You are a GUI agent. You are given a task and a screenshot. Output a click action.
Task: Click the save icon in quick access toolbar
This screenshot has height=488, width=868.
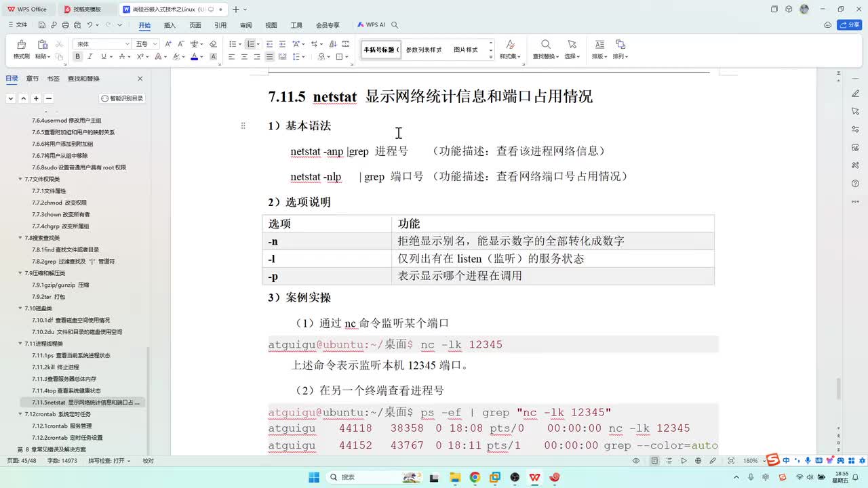41,25
